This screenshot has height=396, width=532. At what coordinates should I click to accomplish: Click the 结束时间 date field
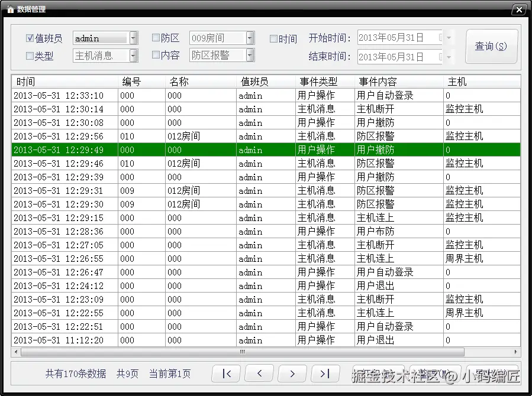coord(400,57)
